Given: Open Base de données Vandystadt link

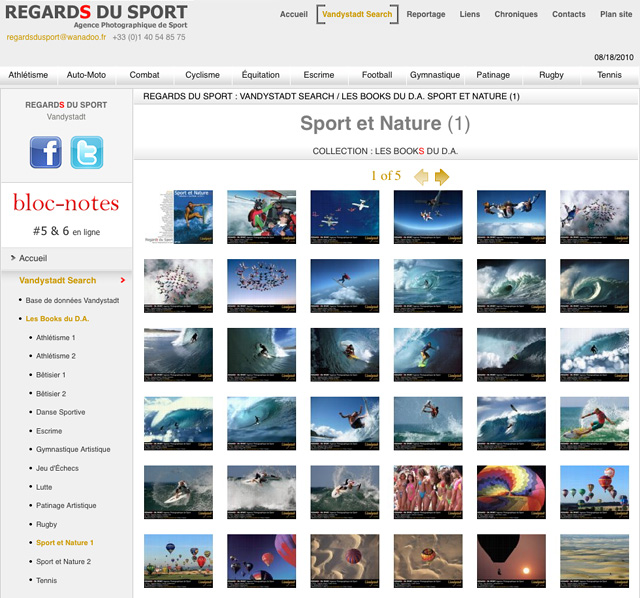Looking at the screenshot, I should (x=72, y=300).
